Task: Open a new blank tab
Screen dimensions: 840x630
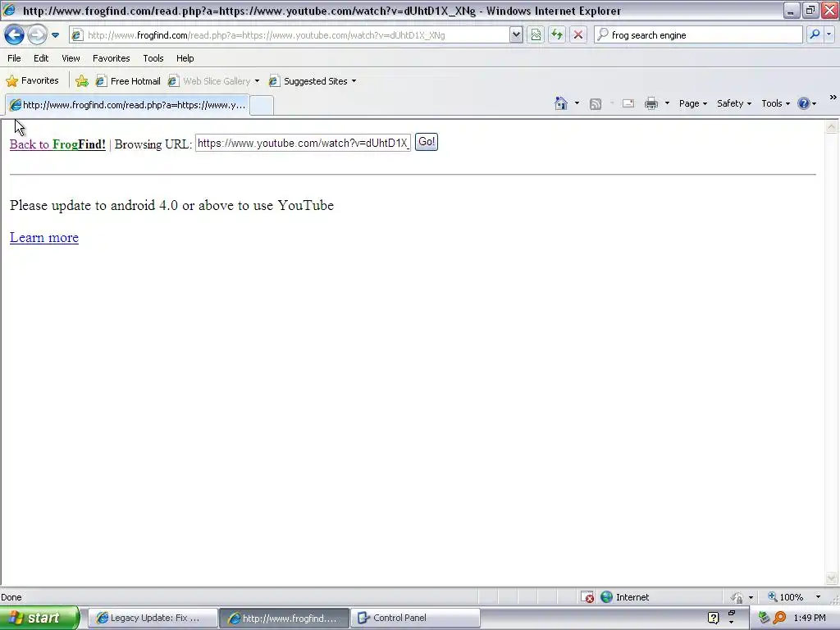Action: pyautogui.click(x=262, y=105)
